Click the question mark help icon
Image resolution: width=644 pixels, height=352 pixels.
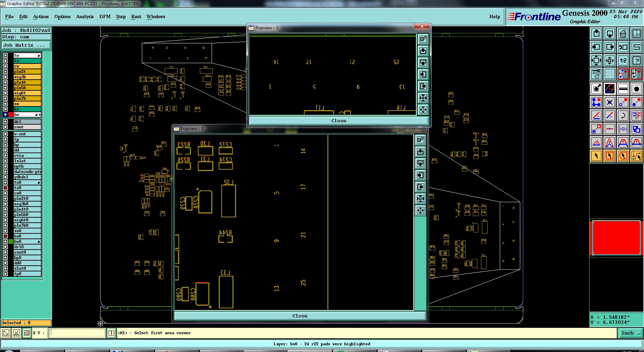[637, 60]
